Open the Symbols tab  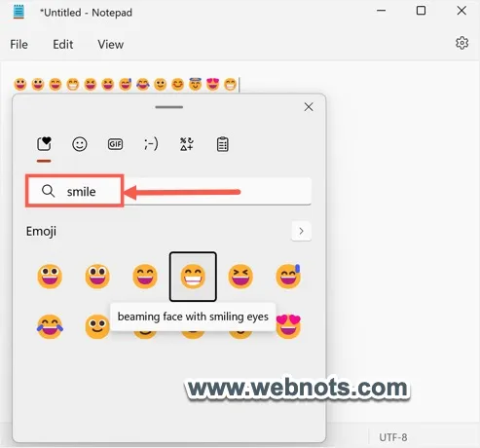click(x=187, y=144)
